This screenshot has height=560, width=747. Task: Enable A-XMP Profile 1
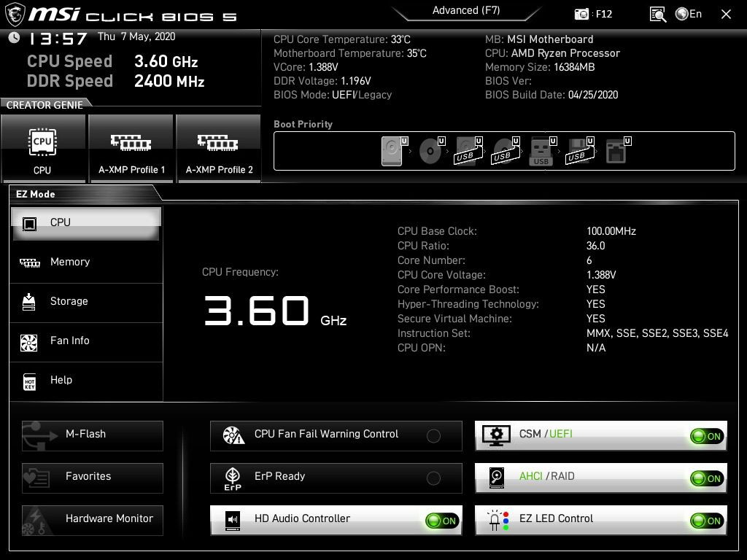click(131, 149)
